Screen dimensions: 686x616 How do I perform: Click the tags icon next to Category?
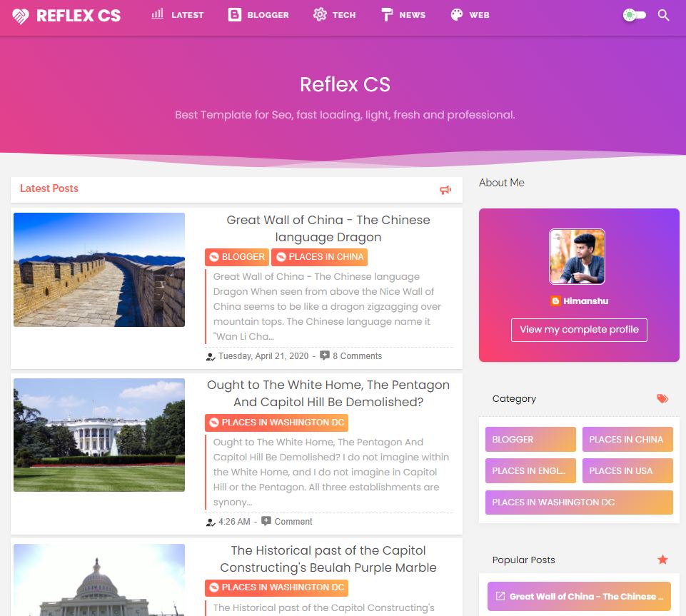coord(662,399)
